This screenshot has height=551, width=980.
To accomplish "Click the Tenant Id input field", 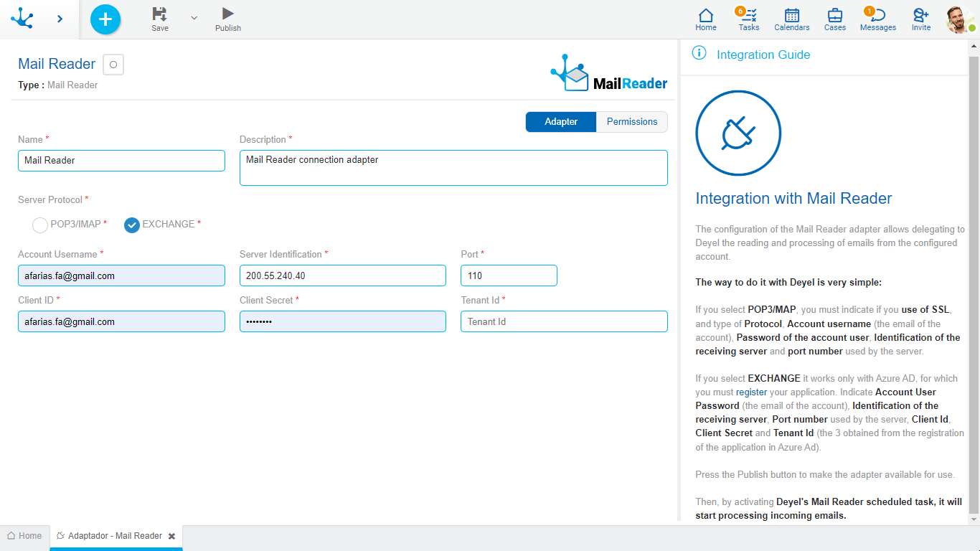I will (x=564, y=321).
